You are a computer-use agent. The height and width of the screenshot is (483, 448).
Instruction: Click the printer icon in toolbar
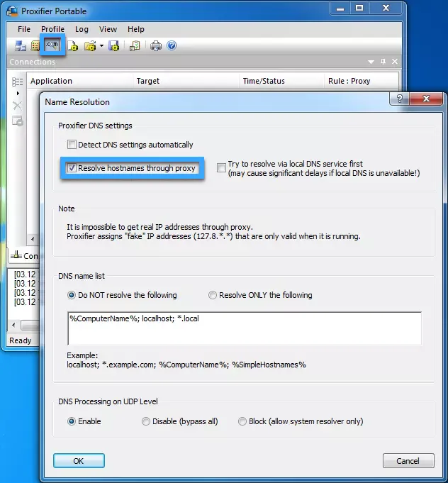(x=156, y=46)
